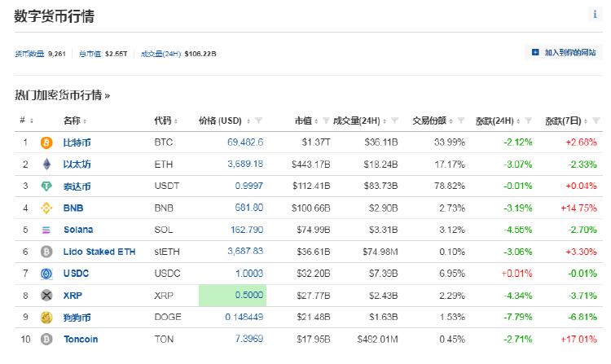Open the filter on 涨跌(24H) column
Image resolution: width=611 pixels, height=364 pixels.
(528, 121)
